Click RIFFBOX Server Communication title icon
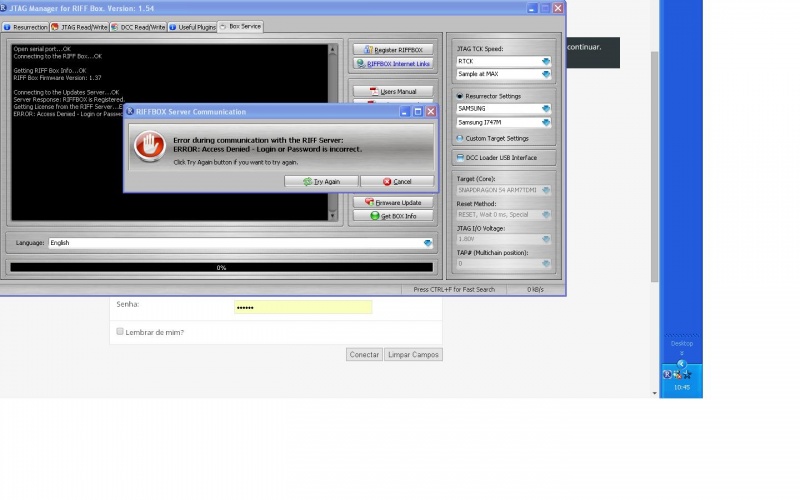 pyautogui.click(x=130, y=111)
